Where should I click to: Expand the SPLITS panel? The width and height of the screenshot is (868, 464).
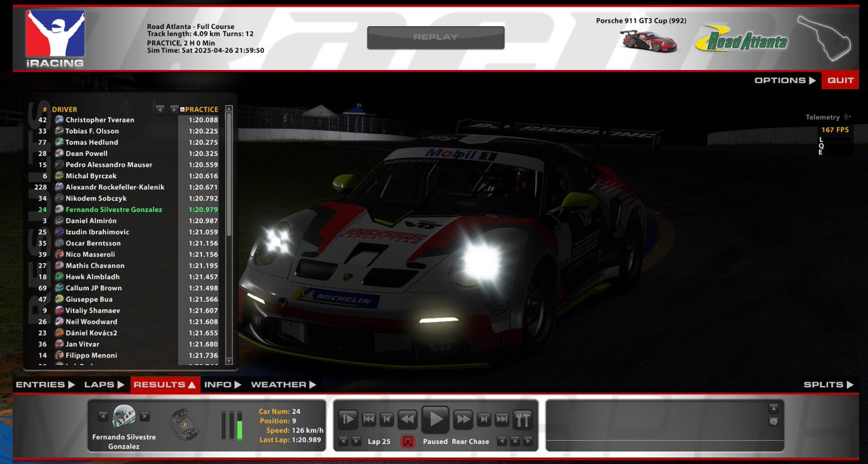click(829, 385)
